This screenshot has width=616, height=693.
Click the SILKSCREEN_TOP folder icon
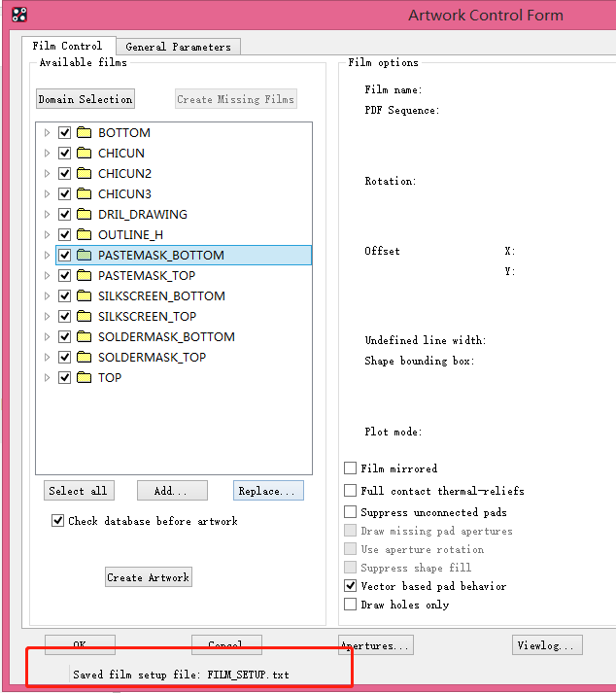[x=84, y=316]
